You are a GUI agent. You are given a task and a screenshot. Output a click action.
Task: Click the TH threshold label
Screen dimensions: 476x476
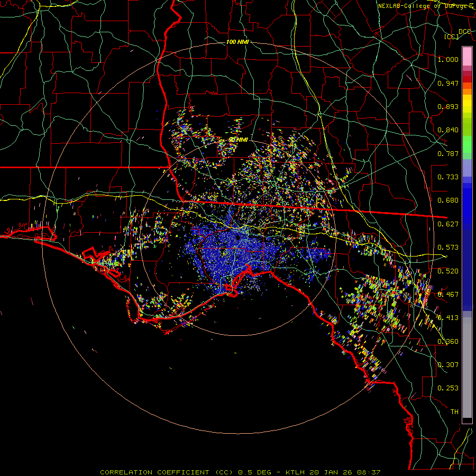454,412
